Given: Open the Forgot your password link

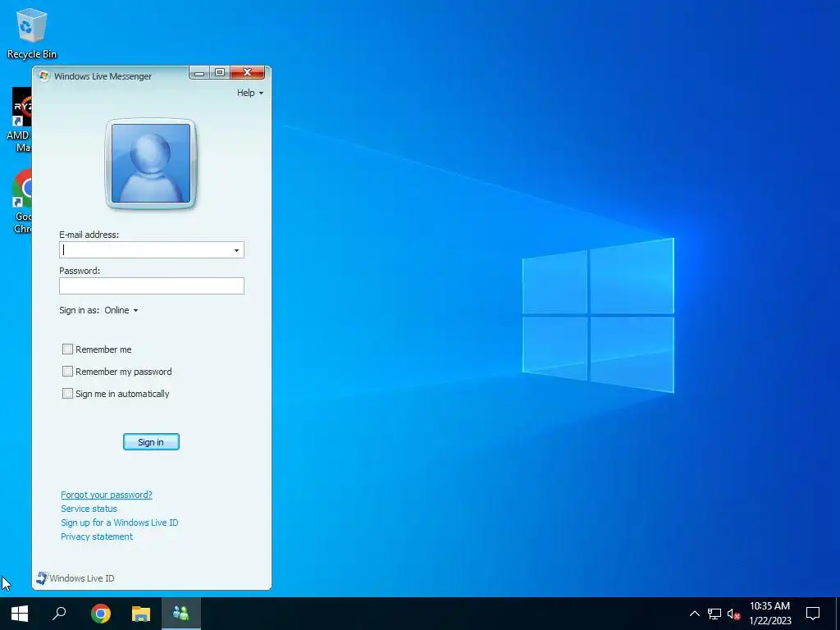Looking at the screenshot, I should 107,495.
